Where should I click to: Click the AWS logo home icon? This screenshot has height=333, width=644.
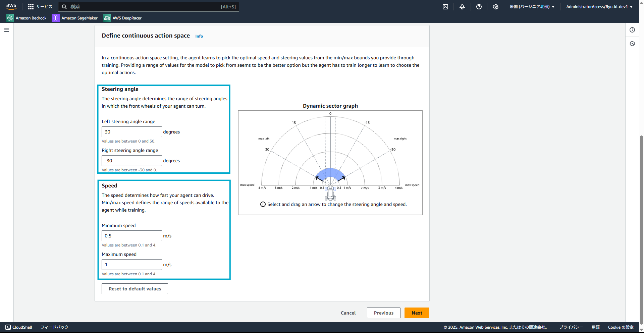click(x=11, y=6)
